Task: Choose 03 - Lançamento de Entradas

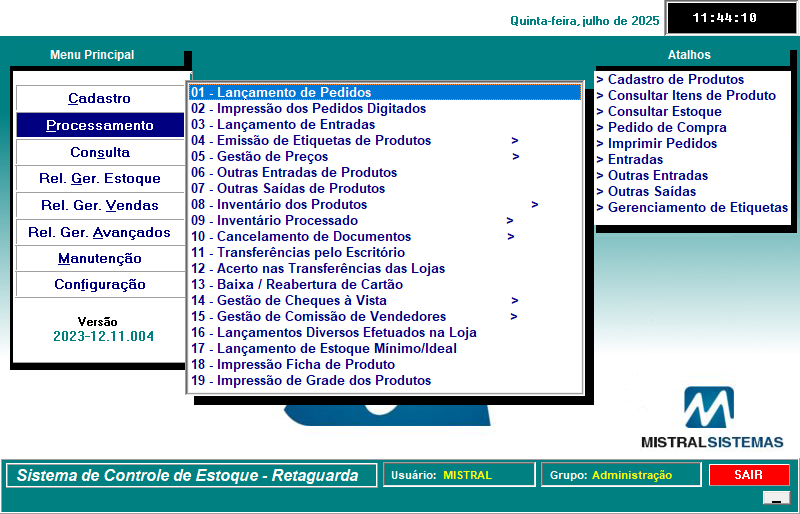Action: (x=283, y=125)
